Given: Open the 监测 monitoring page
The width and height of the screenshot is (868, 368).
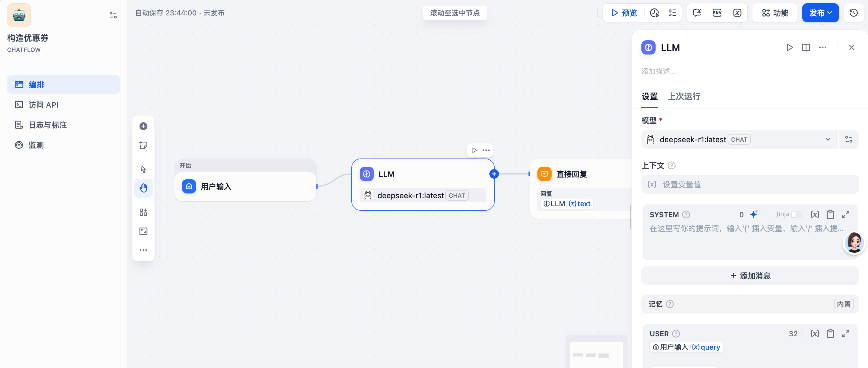Looking at the screenshot, I should (x=64, y=145).
